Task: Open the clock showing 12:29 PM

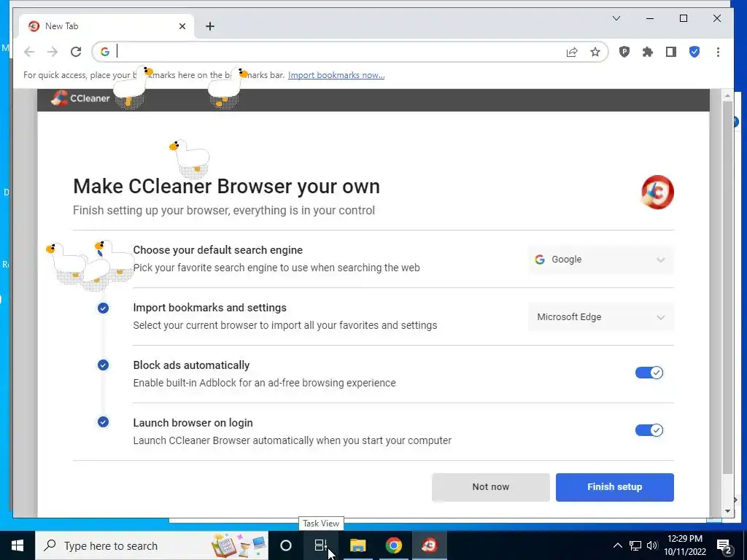Action: (x=685, y=545)
